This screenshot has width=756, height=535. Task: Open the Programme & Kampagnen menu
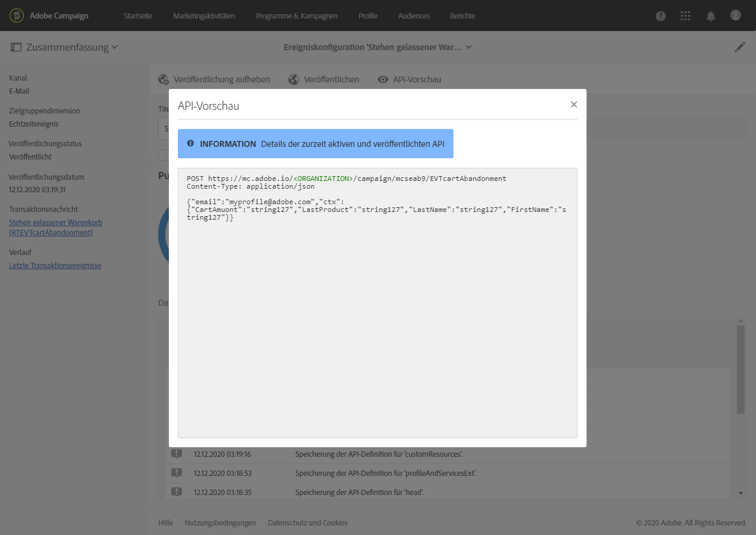tap(297, 16)
